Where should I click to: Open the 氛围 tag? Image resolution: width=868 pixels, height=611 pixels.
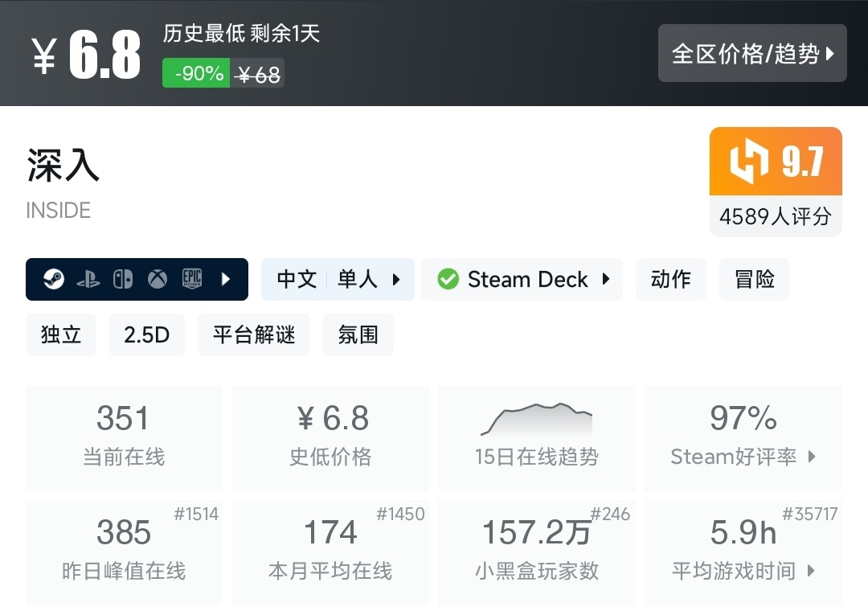click(x=358, y=334)
